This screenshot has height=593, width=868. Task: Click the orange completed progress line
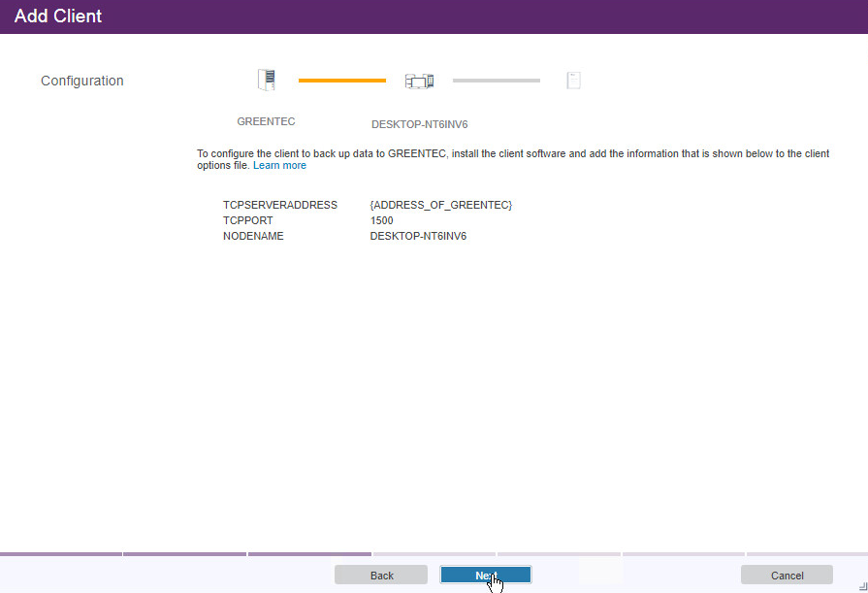tap(341, 81)
